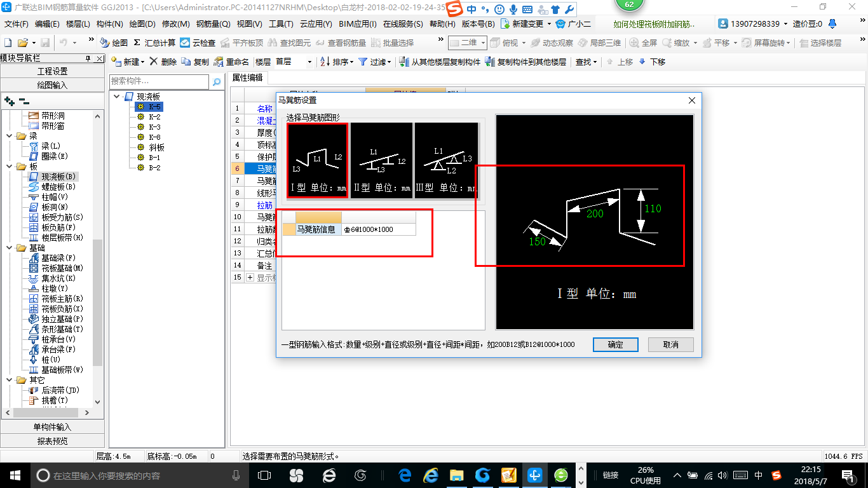Viewport: 868px width, 488px height.
Task: Start 云检查 cloud check
Action: (x=198, y=43)
